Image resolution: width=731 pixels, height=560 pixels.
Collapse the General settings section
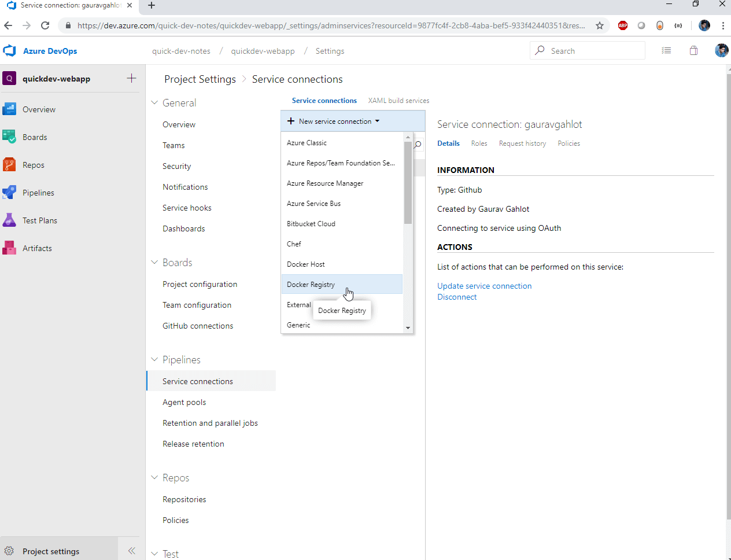coord(154,102)
